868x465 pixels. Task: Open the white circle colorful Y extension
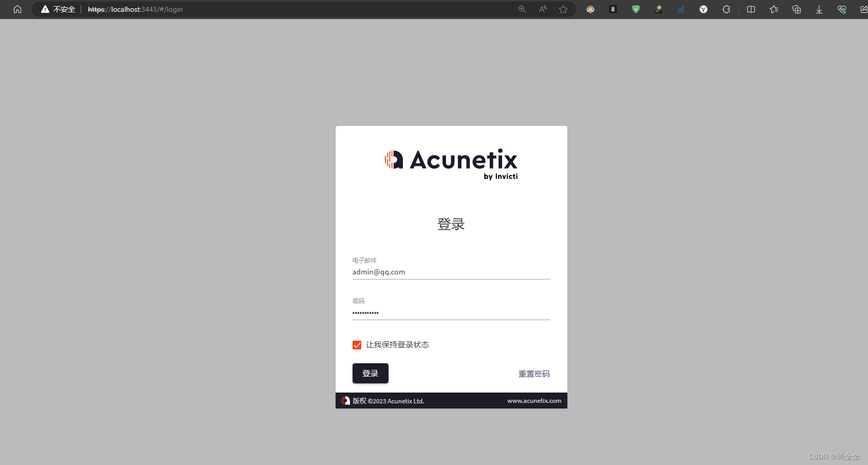[704, 9]
